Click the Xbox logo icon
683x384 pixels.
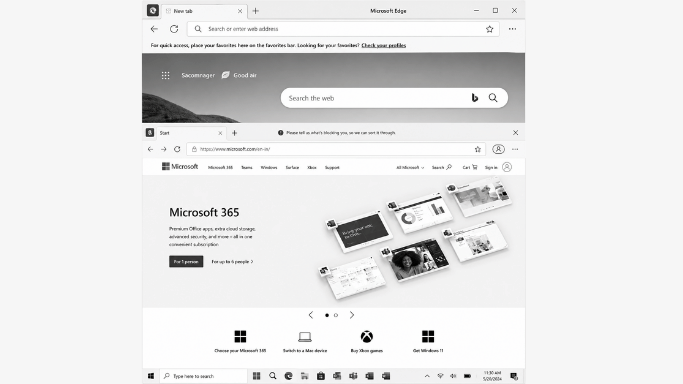point(367,336)
